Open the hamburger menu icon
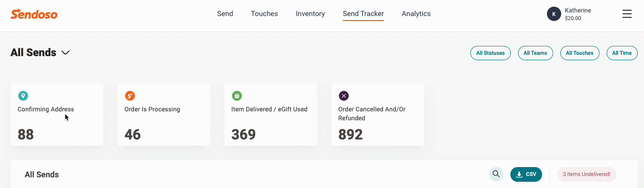This screenshot has height=188, width=644. point(627,14)
